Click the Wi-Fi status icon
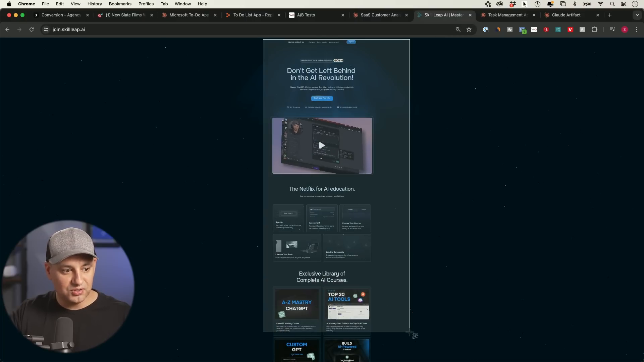This screenshot has width=644, height=362. [x=600, y=4]
